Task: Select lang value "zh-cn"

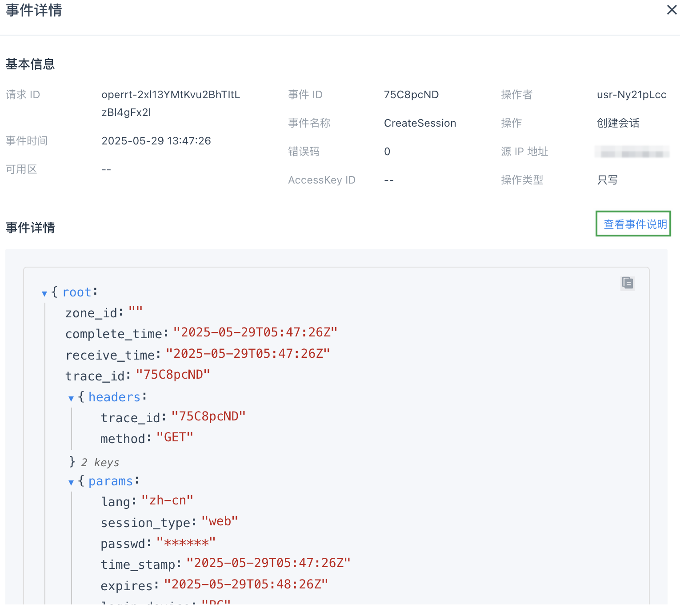Action: (167, 500)
